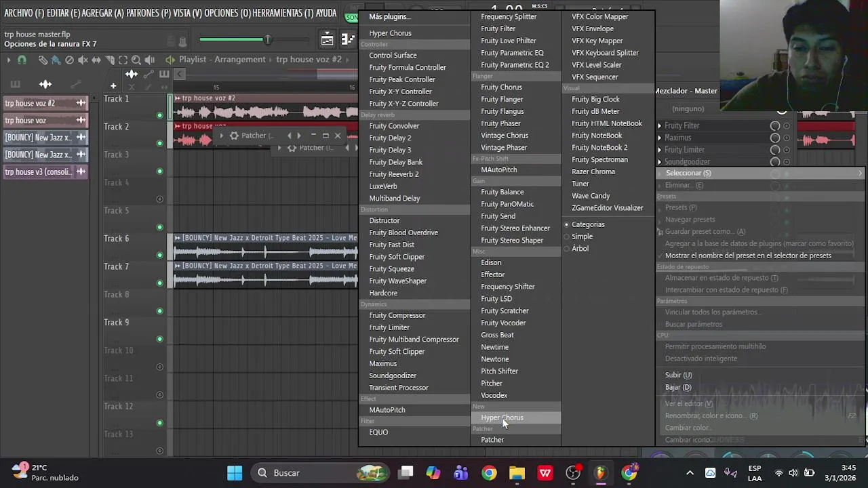Open File Explorer from the taskbar

(517, 472)
